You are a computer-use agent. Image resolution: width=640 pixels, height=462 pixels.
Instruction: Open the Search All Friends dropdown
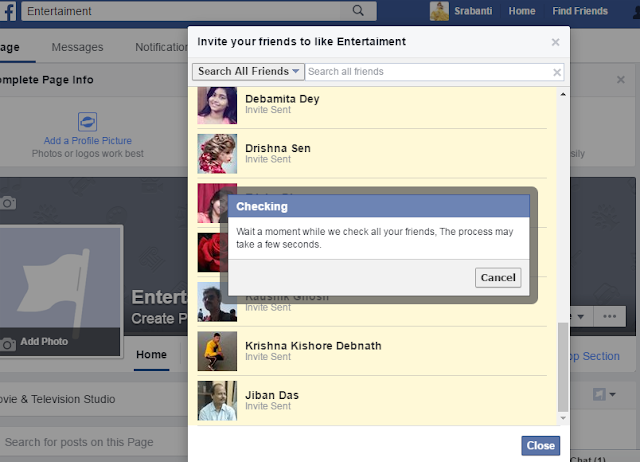248,71
